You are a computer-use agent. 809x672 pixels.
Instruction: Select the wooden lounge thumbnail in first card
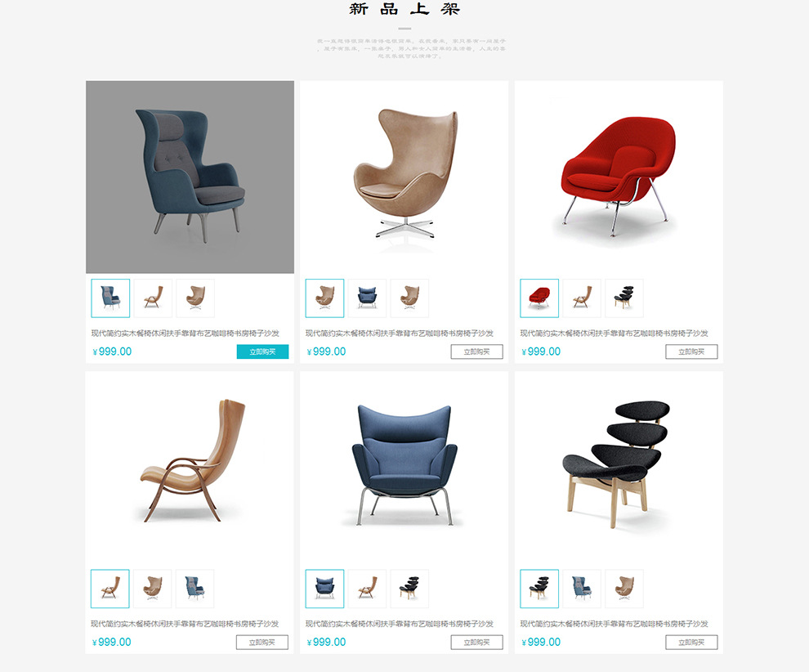pyautogui.click(x=154, y=298)
